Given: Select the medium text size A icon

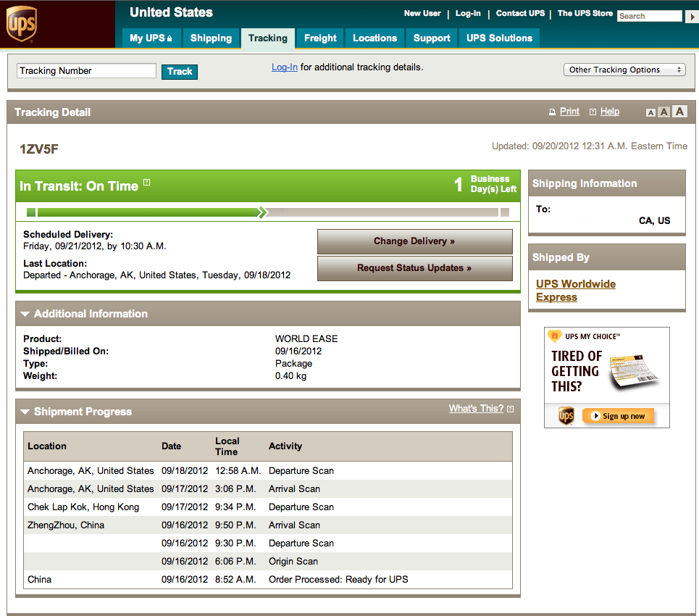Looking at the screenshot, I should point(664,112).
